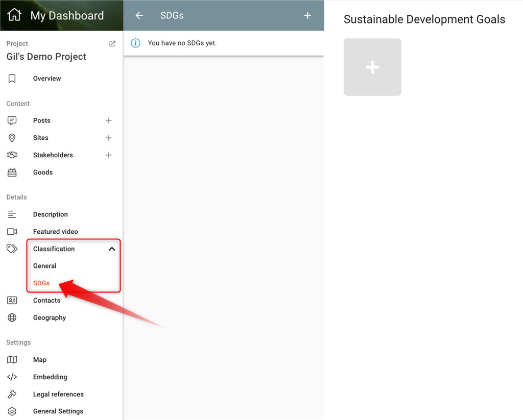Click the Classification tag icon
The height and width of the screenshot is (420, 523).
point(12,249)
